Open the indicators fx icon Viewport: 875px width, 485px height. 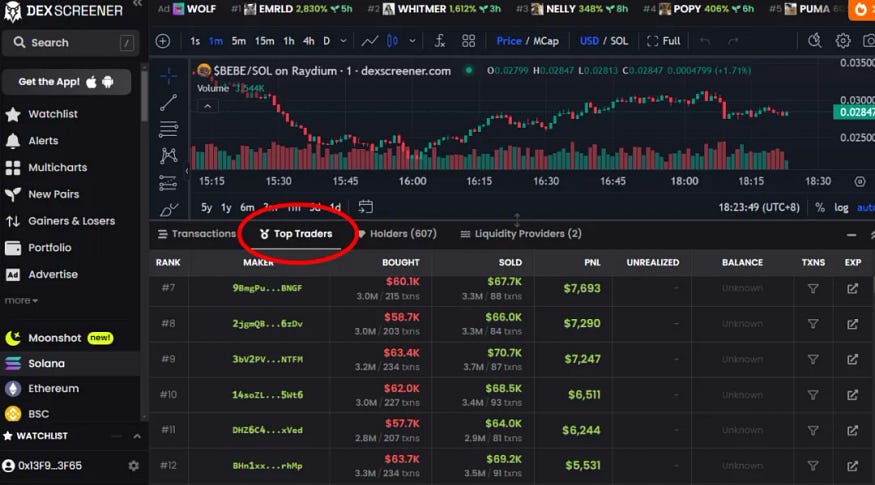tap(440, 41)
